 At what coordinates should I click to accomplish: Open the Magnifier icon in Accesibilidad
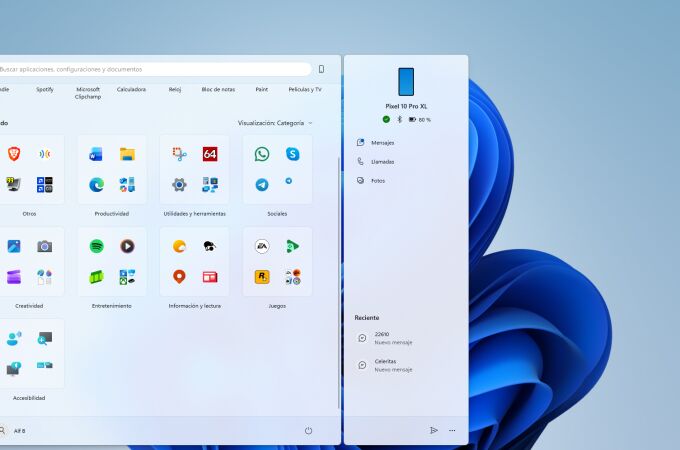click(x=45, y=338)
